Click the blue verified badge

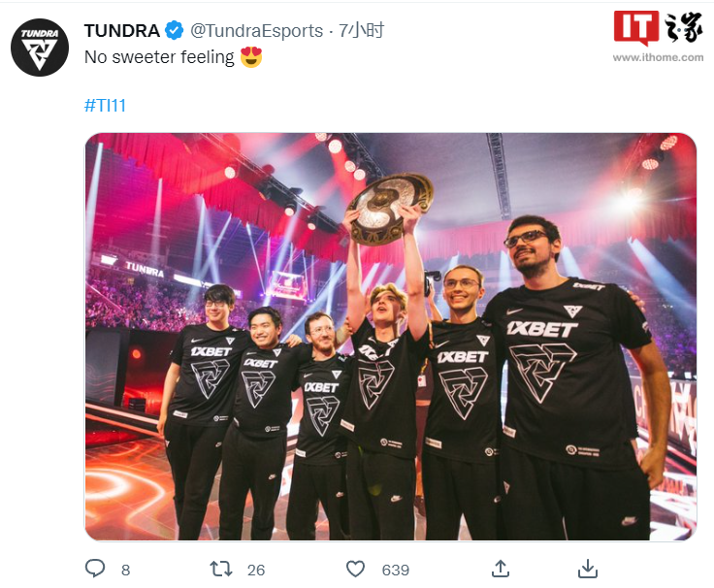tap(174, 30)
